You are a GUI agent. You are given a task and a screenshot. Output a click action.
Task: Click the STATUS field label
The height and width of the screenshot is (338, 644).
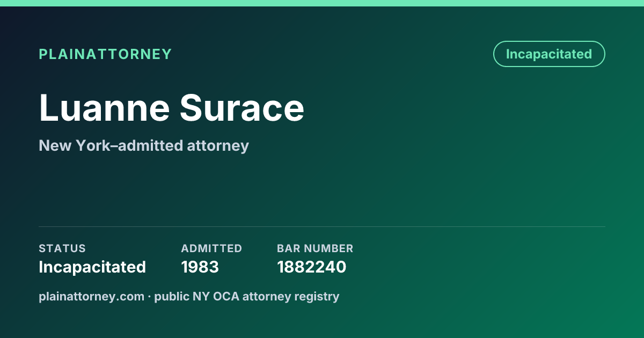(x=62, y=248)
